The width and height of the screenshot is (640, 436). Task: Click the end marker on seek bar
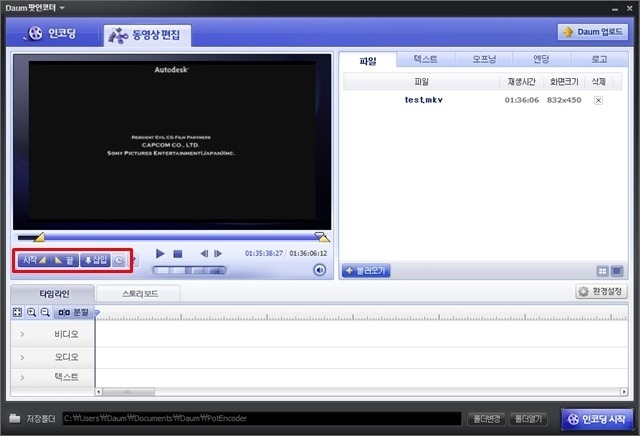click(x=322, y=237)
